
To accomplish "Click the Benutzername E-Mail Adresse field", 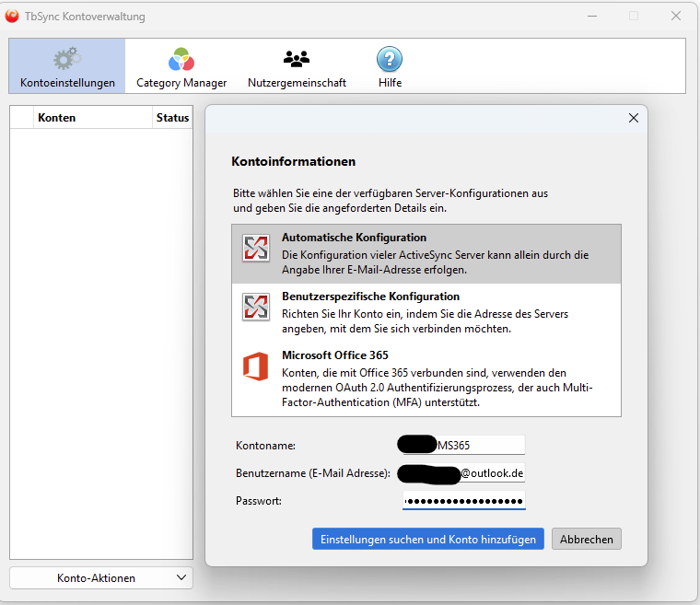I will (x=464, y=472).
